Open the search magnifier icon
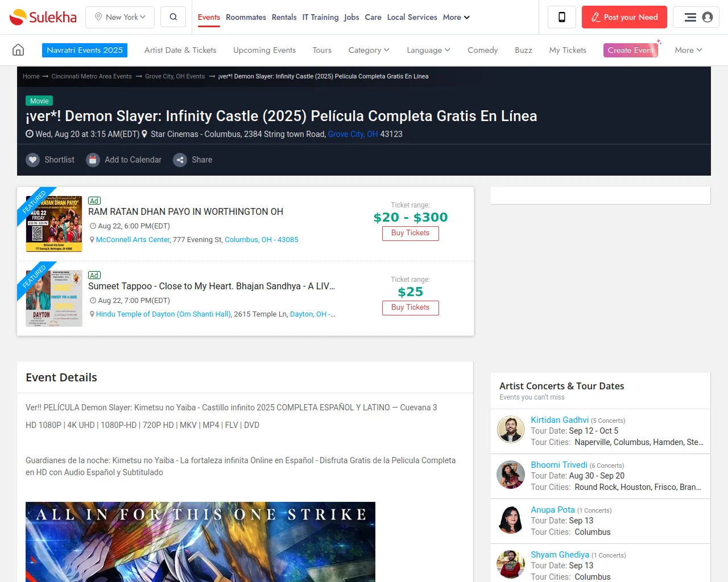The width and height of the screenshot is (728, 582). (173, 17)
